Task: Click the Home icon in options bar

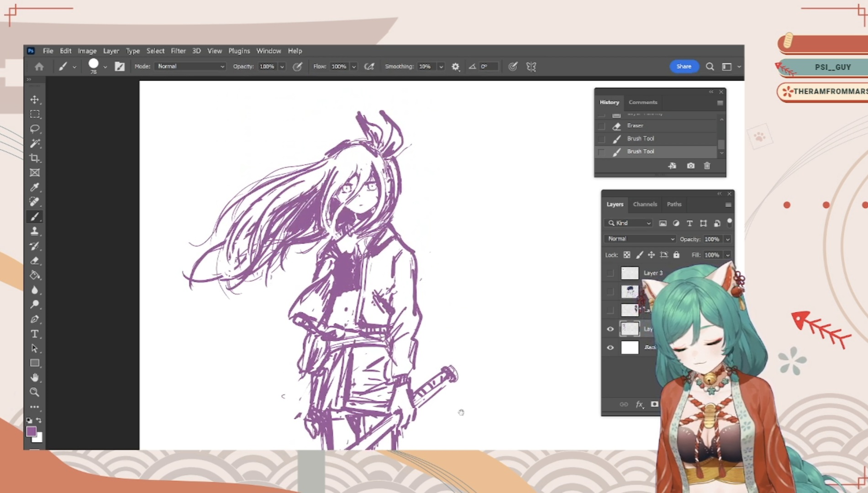Action: [39, 67]
